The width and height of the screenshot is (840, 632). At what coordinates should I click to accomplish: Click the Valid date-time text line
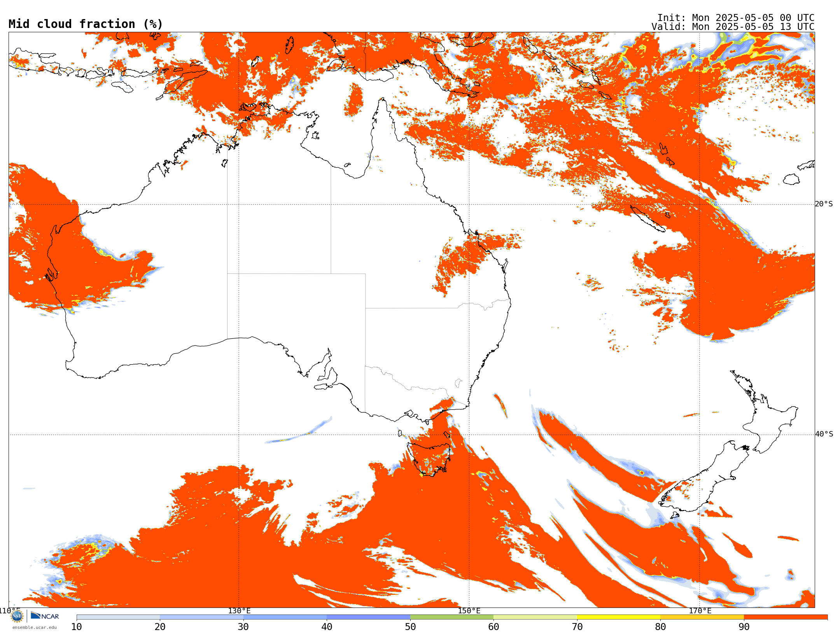(x=733, y=27)
